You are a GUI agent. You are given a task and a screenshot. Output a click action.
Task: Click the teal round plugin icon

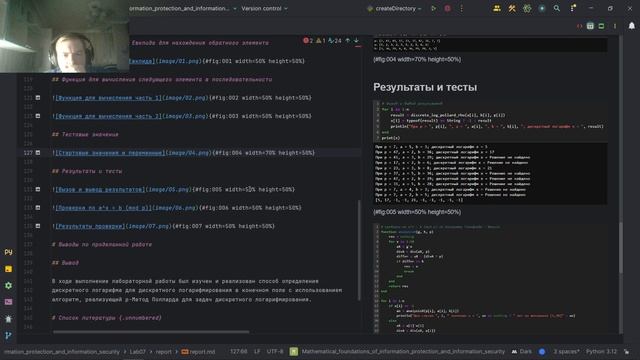pyautogui.click(x=542, y=8)
